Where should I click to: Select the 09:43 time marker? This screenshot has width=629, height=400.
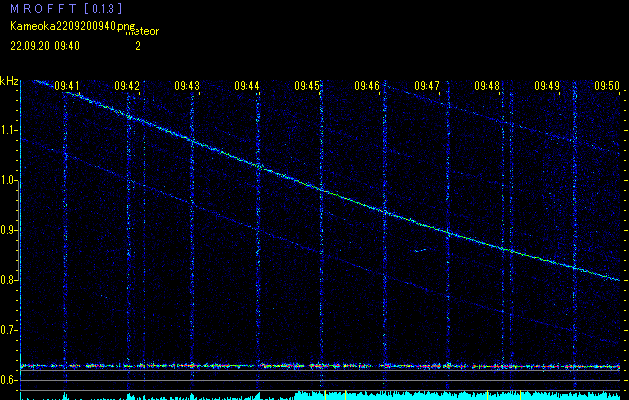pos(187,86)
